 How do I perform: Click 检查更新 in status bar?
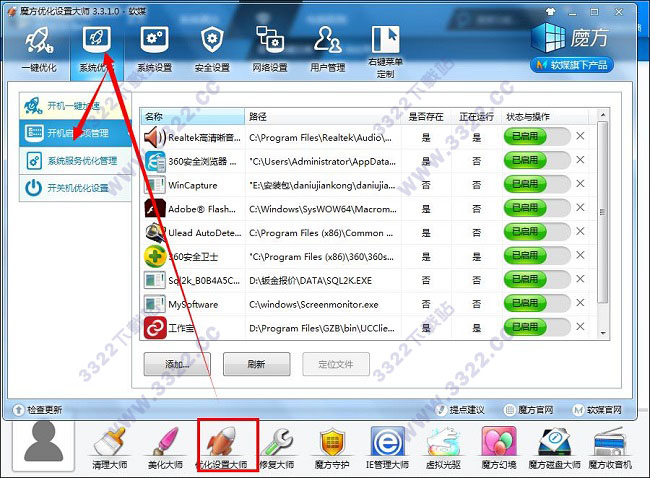coord(37,410)
